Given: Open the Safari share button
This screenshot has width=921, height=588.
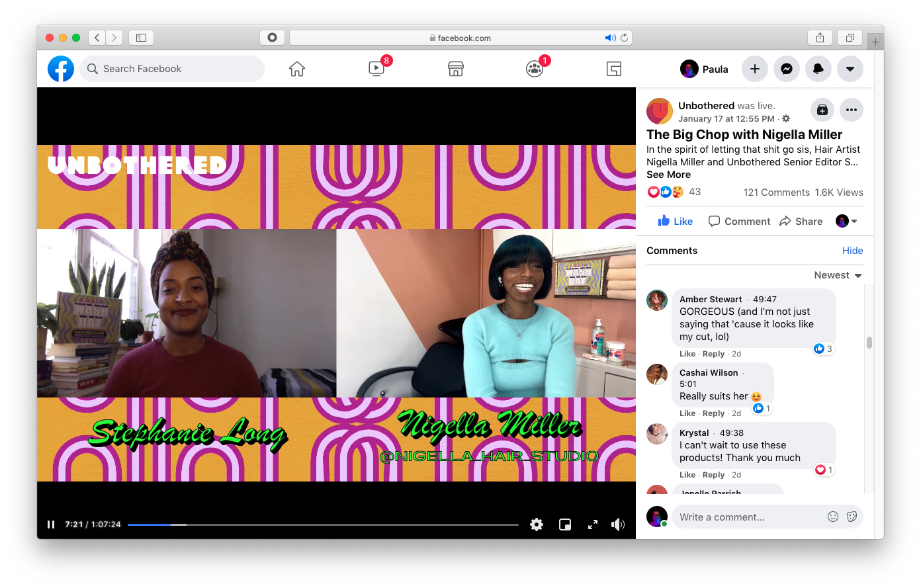Looking at the screenshot, I should (x=820, y=38).
